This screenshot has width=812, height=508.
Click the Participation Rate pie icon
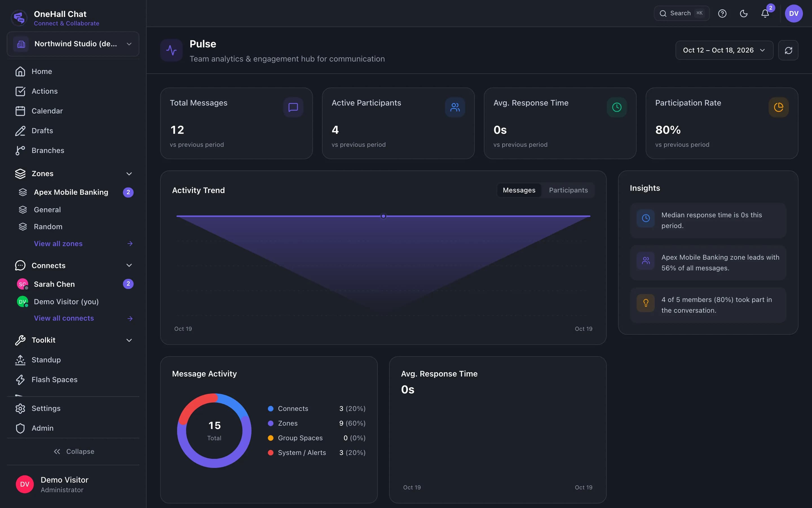pos(778,107)
